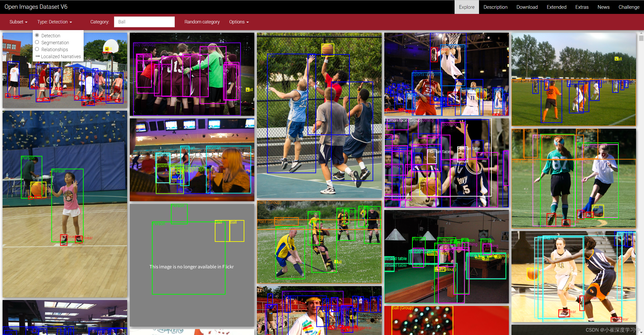Open the Extras navigation item

click(x=582, y=7)
